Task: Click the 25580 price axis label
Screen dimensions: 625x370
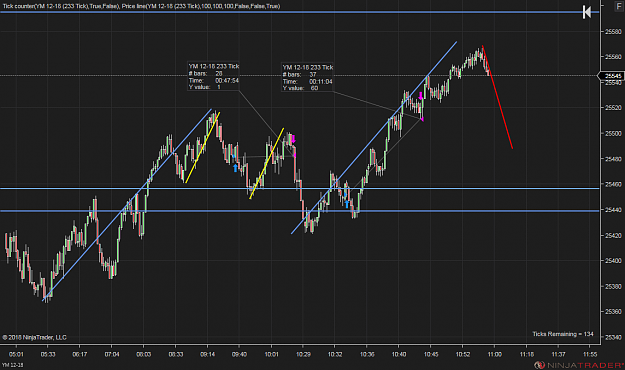Action: pyautogui.click(x=613, y=31)
